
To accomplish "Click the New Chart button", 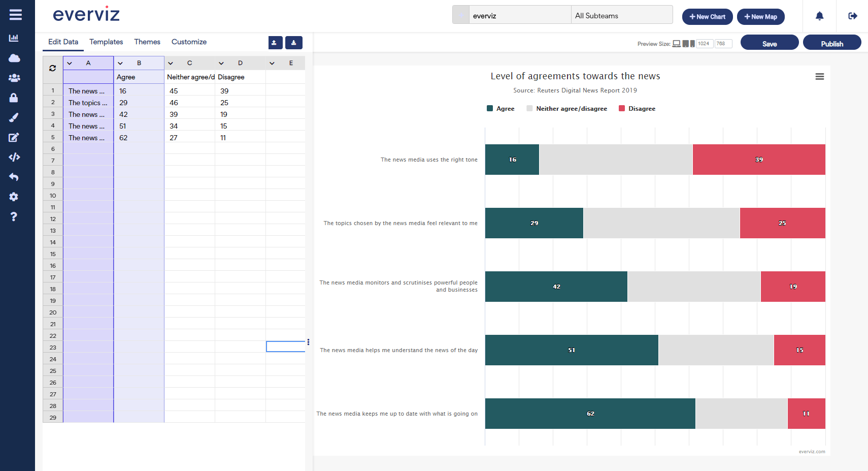I will tap(707, 17).
